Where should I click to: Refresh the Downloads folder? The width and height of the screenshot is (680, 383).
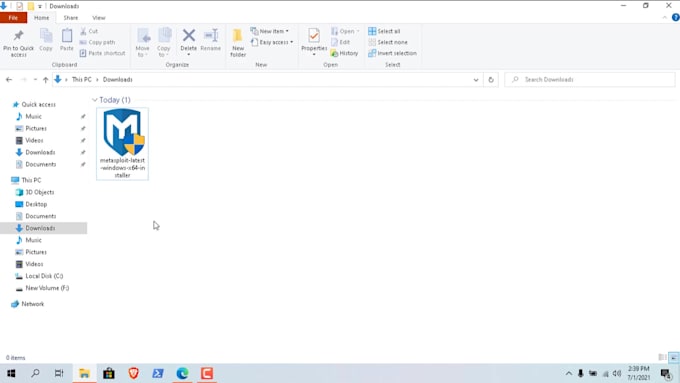(x=491, y=80)
